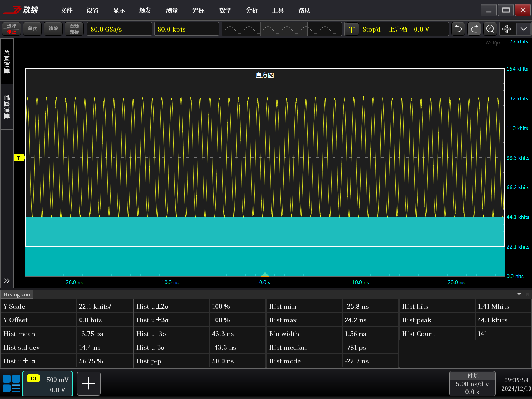532x399 pixels.
Task: Toggle the 运行/停止 run-stop button
Action: pos(11,29)
